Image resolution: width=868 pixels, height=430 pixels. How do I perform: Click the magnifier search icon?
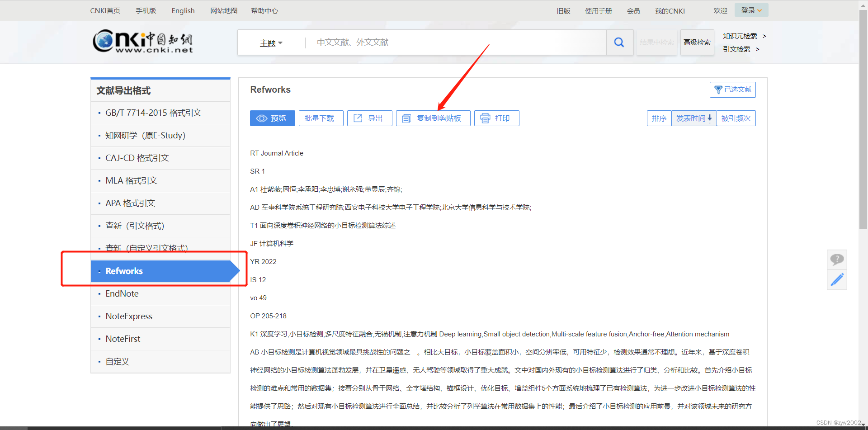coord(619,43)
